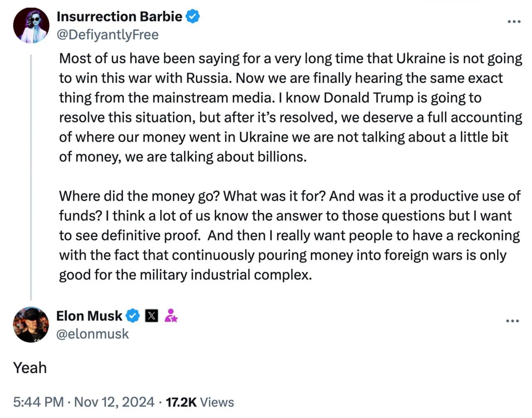The image size is (532, 418).
Task: Click the word 'Views' label
Action: click(217, 402)
